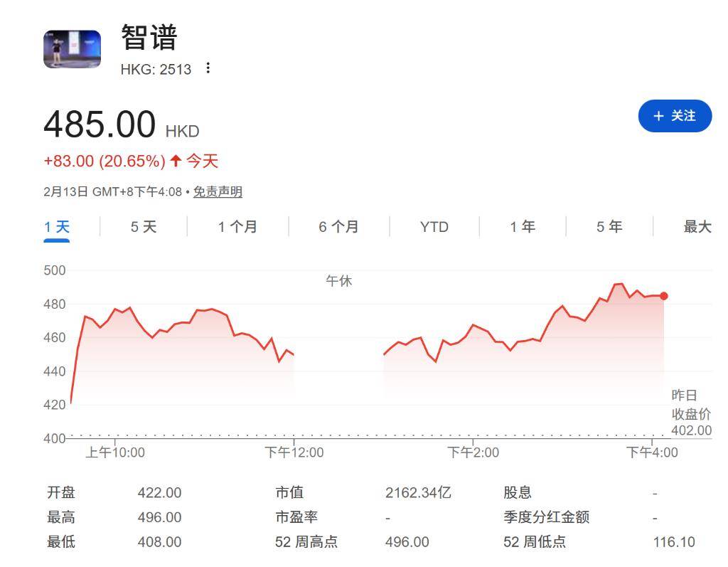This screenshot has width=728, height=567.
Task: Select the YTD range tab
Action: (x=434, y=227)
